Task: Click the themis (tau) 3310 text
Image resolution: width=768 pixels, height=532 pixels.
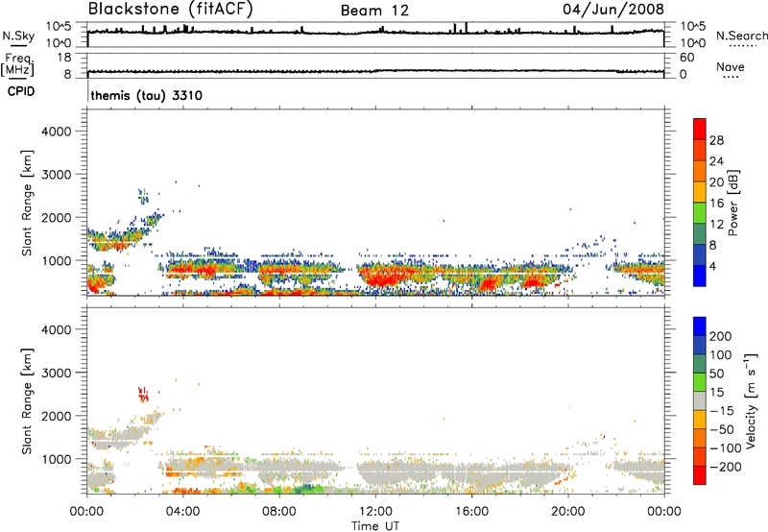Action: [147, 95]
